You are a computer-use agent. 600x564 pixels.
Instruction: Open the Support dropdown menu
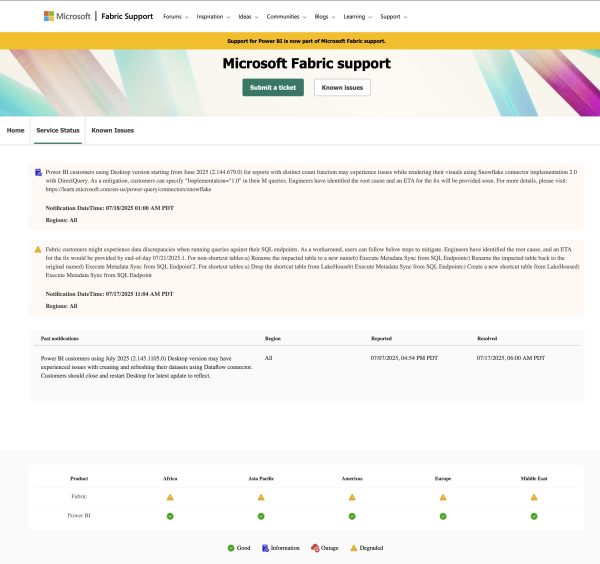(x=393, y=17)
